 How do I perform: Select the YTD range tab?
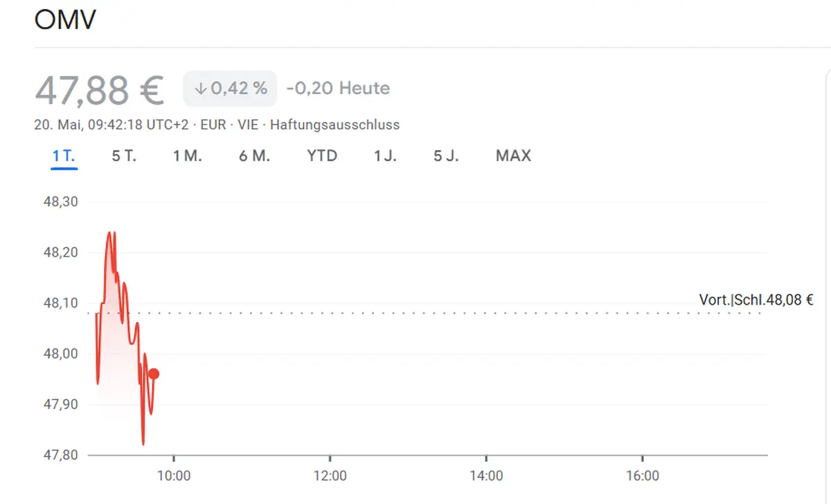322,156
